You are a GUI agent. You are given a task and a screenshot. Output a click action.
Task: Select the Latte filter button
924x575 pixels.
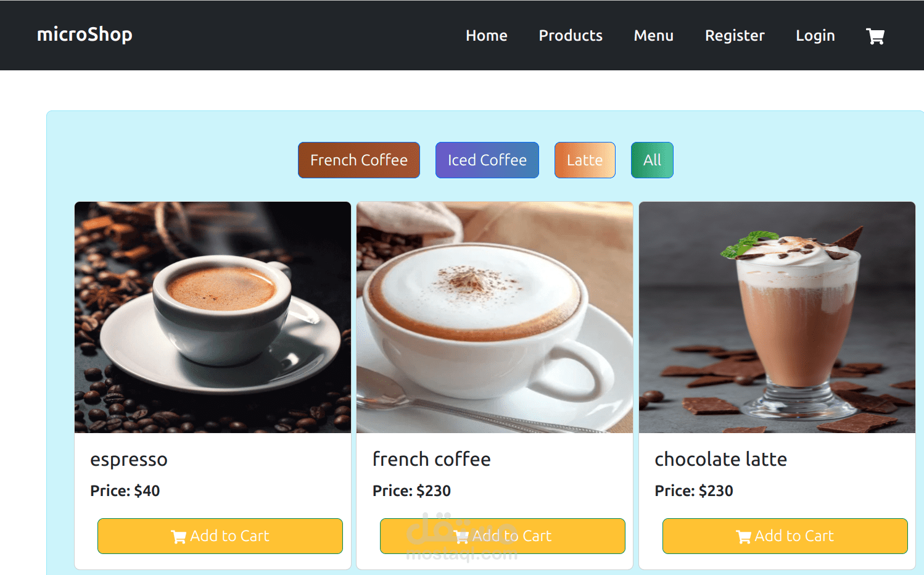click(x=585, y=160)
